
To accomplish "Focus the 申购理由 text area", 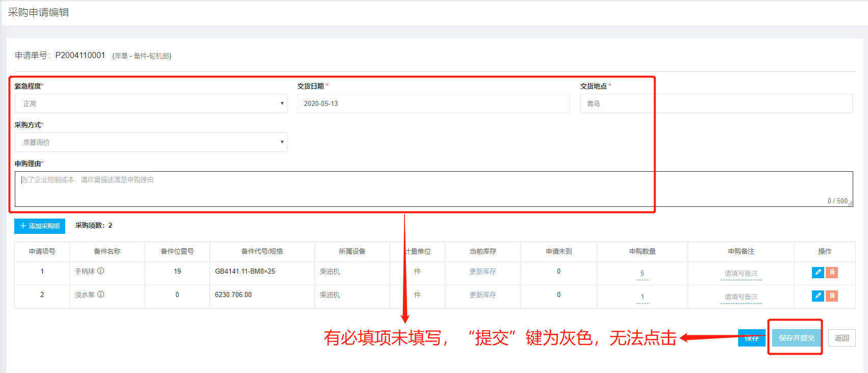I will tap(434, 189).
